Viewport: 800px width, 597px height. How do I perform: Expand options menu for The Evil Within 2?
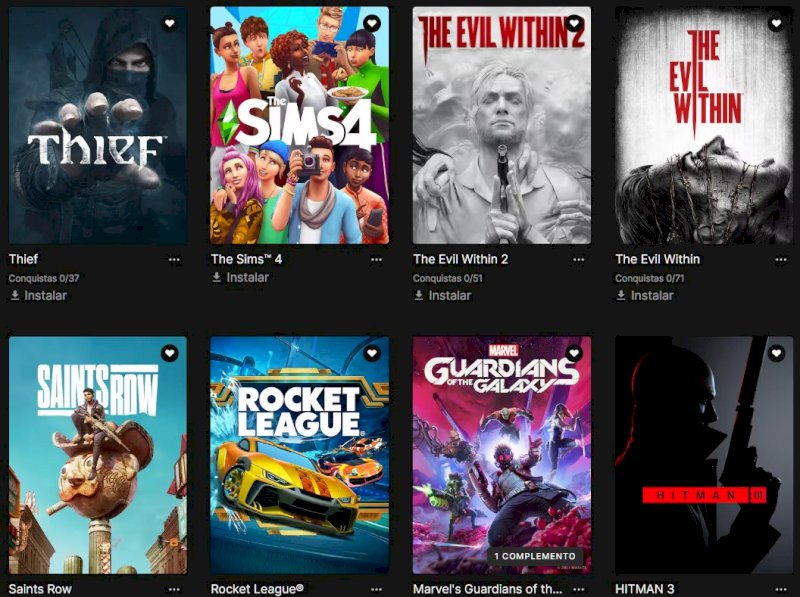pyautogui.click(x=578, y=260)
